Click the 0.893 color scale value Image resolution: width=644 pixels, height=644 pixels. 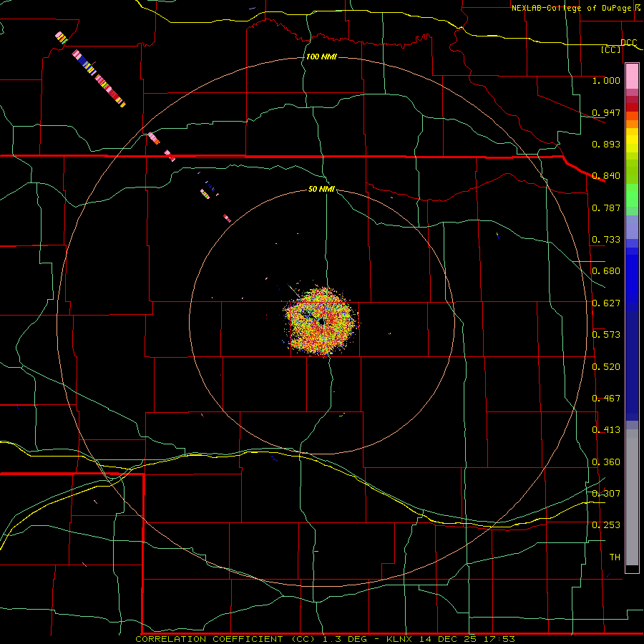[x=606, y=144]
